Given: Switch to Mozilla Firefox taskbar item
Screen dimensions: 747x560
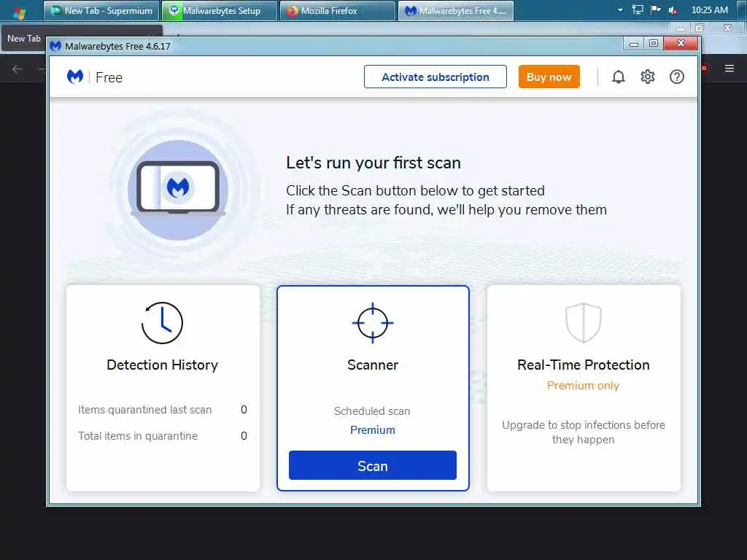Looking at the screenshot, I should tap(338, 11).
